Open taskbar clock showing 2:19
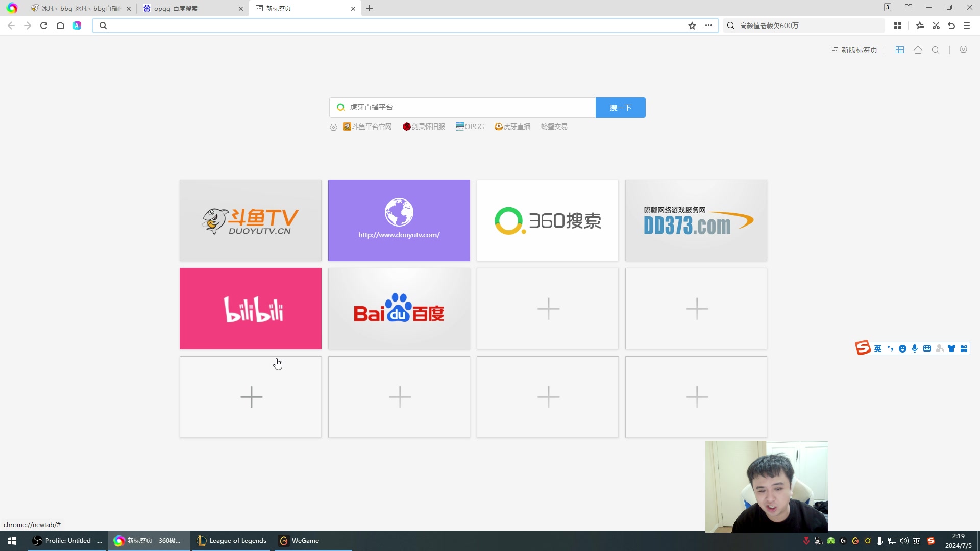This screenshot has height=551, width=980. 958,541
